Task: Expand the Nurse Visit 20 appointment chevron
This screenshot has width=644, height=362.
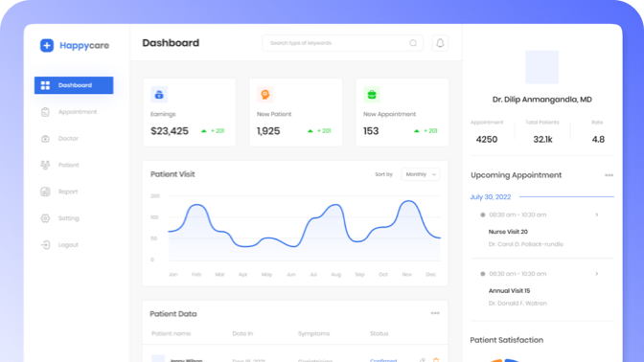Action: point(597,215)
